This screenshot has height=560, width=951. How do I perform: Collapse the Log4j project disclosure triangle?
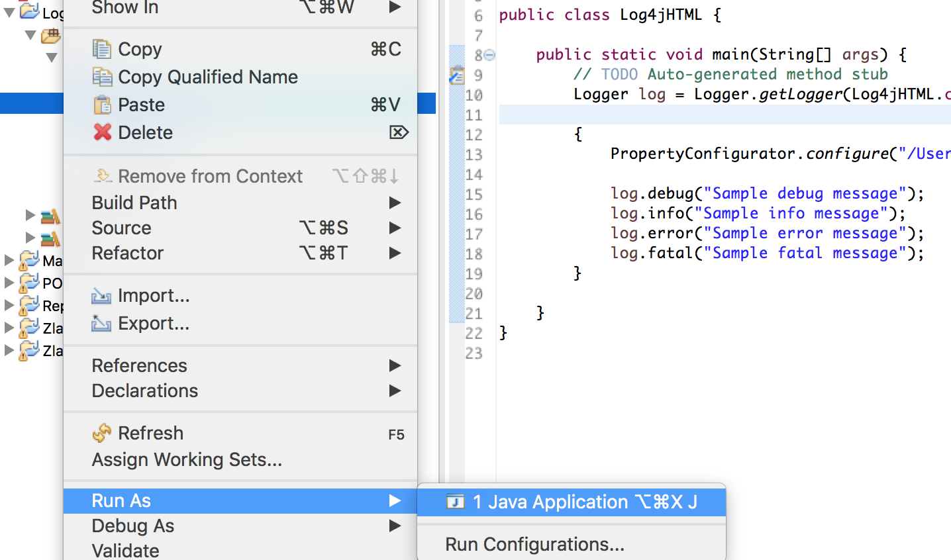point(8,11)
